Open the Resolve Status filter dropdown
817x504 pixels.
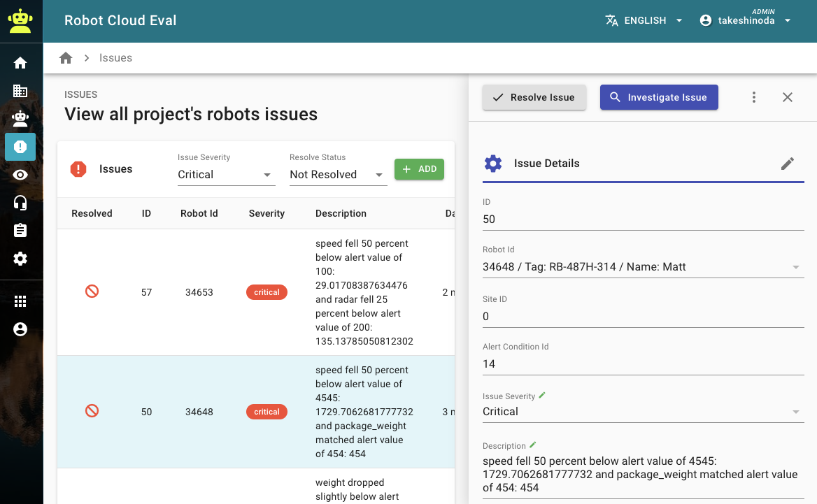coord(337,175)
